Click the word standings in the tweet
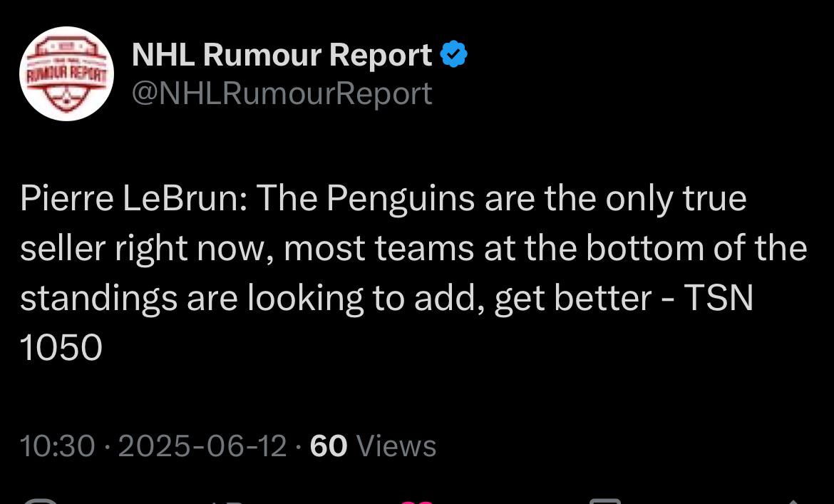Image resolution: width=834 pixels, height=504 pixels. pyautogui.click(x=98, y=299)
